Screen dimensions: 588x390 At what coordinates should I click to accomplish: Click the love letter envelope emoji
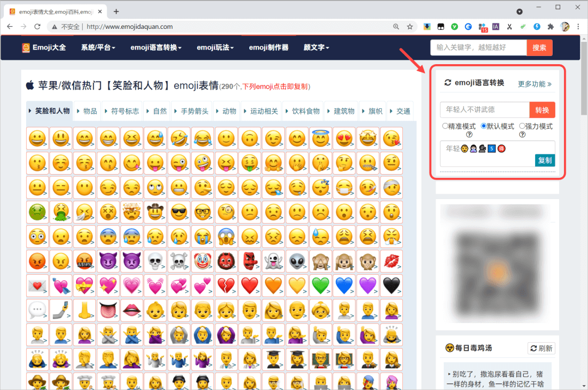tap(37, 286)
